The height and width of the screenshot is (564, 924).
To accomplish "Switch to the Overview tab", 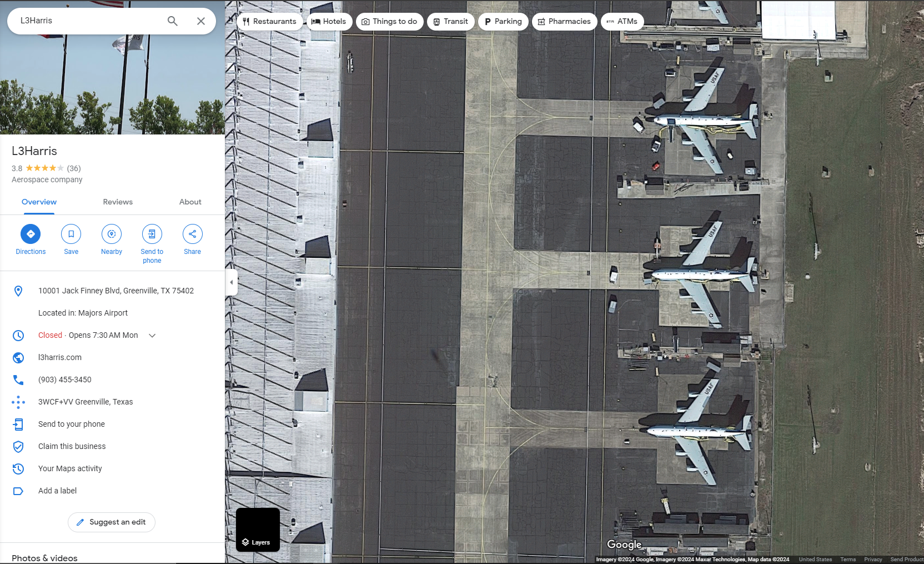I will (39, 202).
